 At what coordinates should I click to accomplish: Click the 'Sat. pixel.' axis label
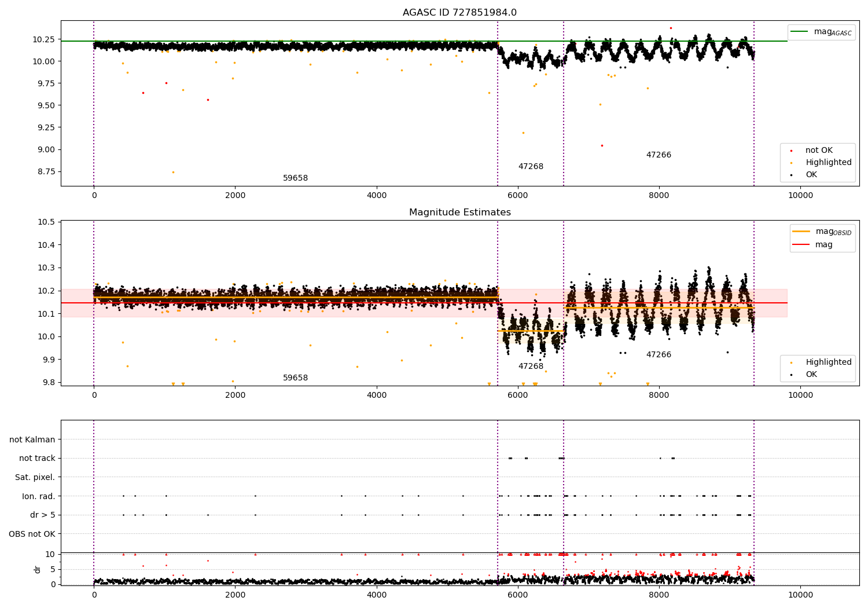(35, 478)
